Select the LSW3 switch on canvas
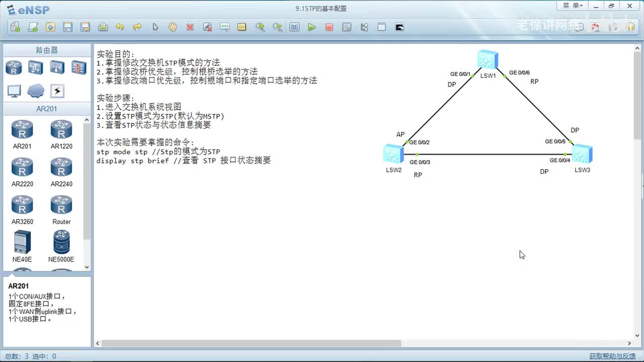Image resolution: width=644 pixels, height=362 pixels. click(x=582, y=154)
